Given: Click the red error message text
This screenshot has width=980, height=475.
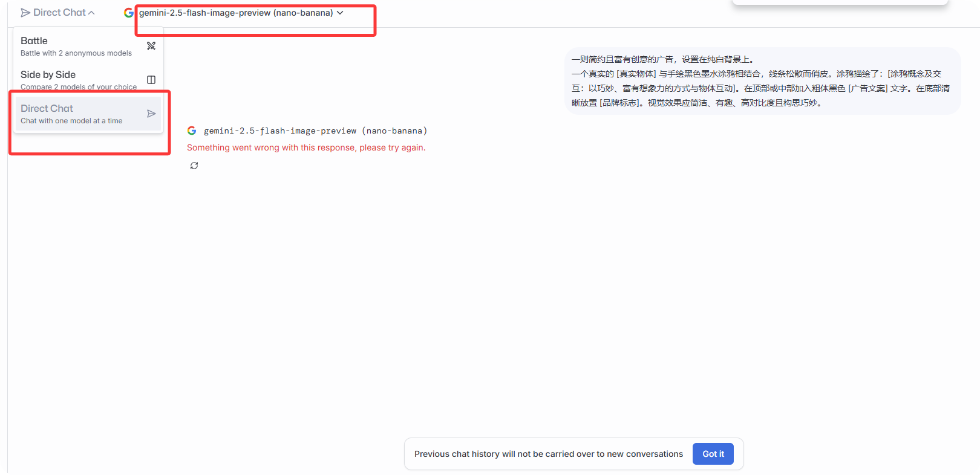Looking at the screenshot, I should pos(306,147).
